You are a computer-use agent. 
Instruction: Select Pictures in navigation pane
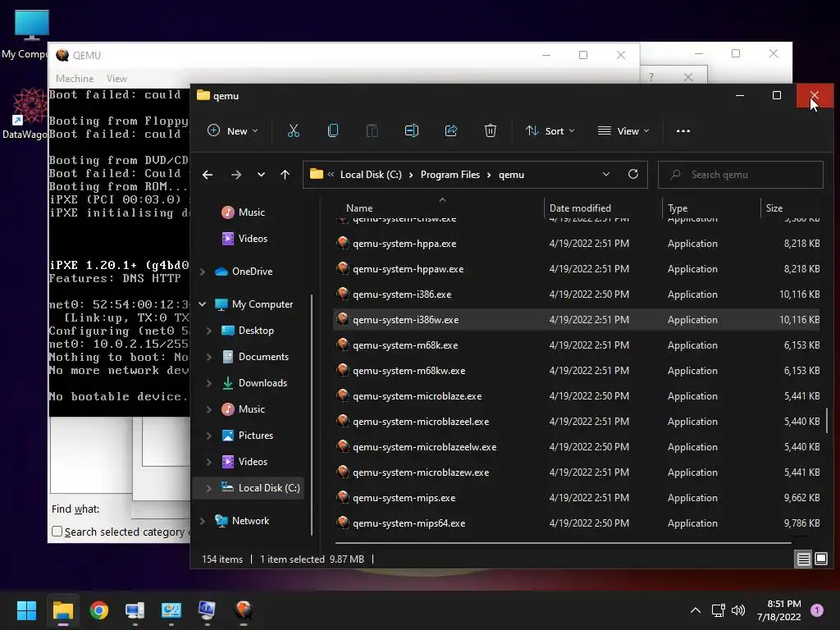coord(256,436)
